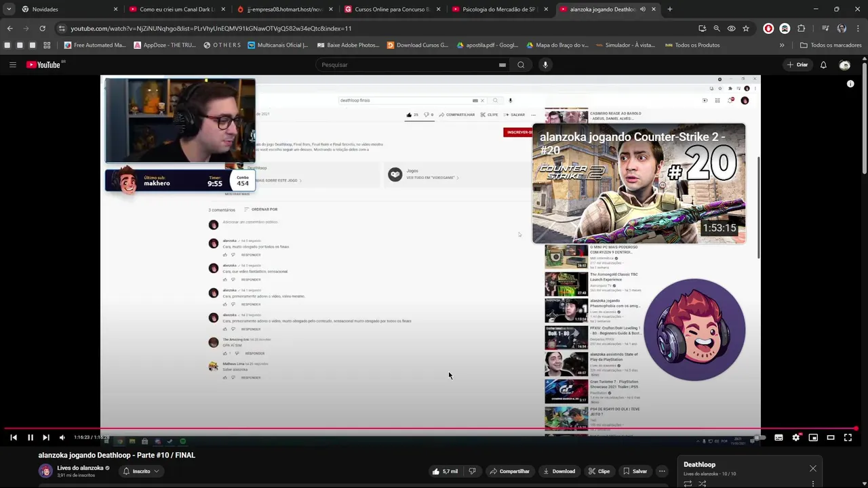Click install app icon in address bar
This screenshot has width=868, height=488.
[702, 28]
